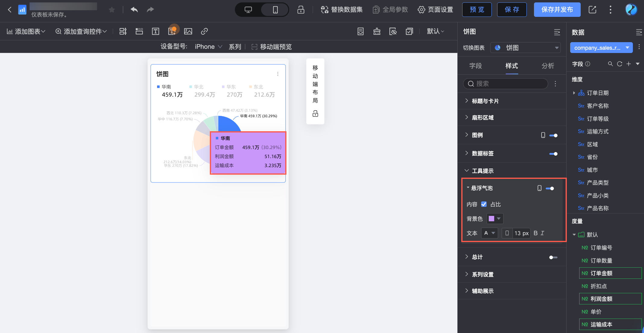Switch to the 字段 tab
Viewport: 644px width, 333px height.
tap(476, 66)
